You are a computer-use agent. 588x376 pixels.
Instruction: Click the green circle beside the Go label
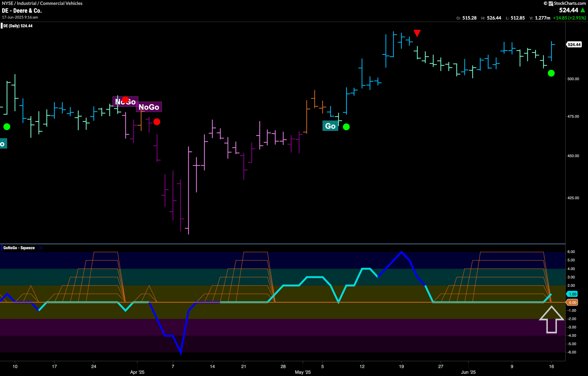click(346, 127)
